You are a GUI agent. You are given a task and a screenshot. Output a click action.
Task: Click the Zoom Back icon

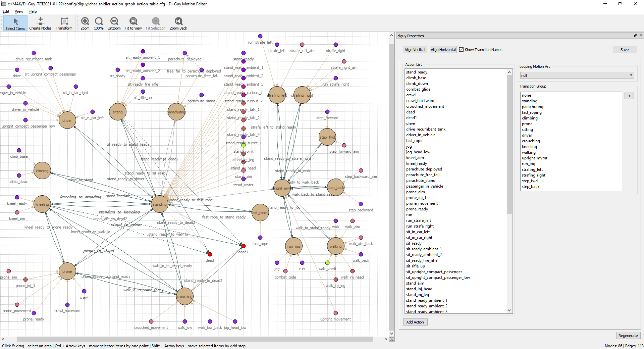pyautogui.click(x=178, y=21)
